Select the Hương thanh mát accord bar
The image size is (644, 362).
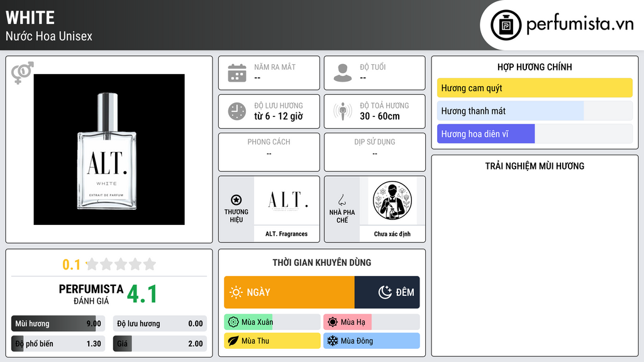point(535,111)
